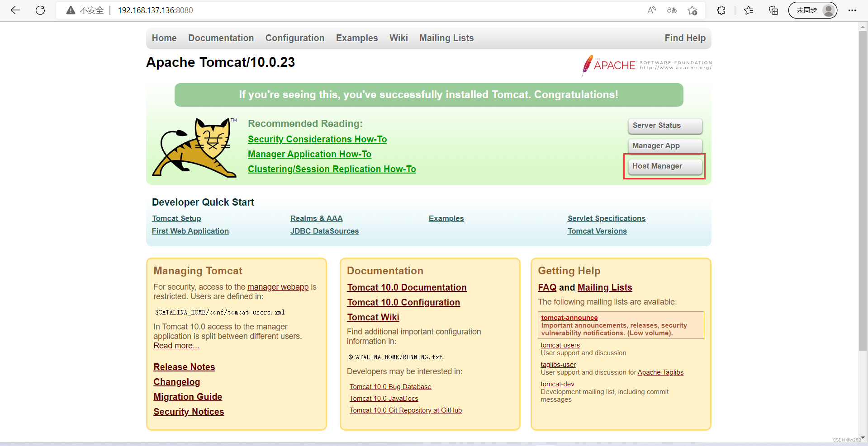868x446 pixels.
Task: Open the Servlet Specifications link
Action: (606, 218)
